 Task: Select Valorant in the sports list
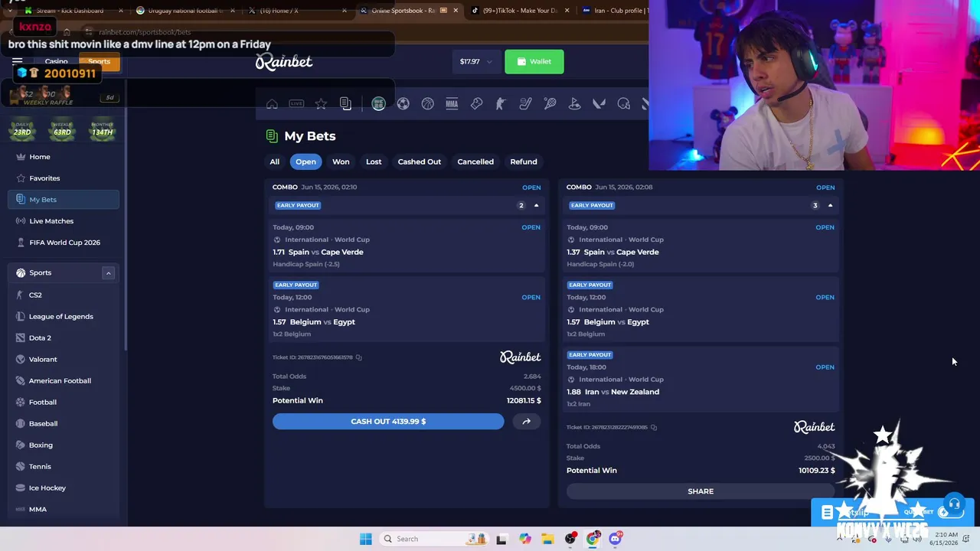click(x=64, y=359)
